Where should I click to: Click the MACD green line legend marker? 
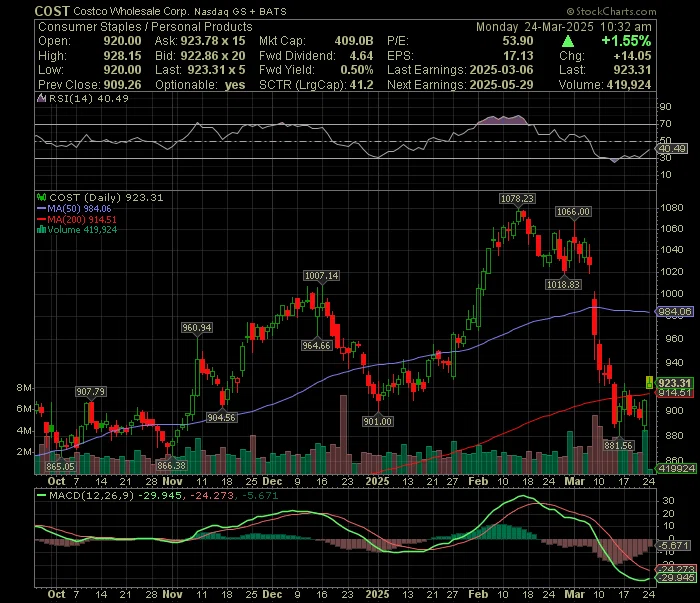coord(42,495)
